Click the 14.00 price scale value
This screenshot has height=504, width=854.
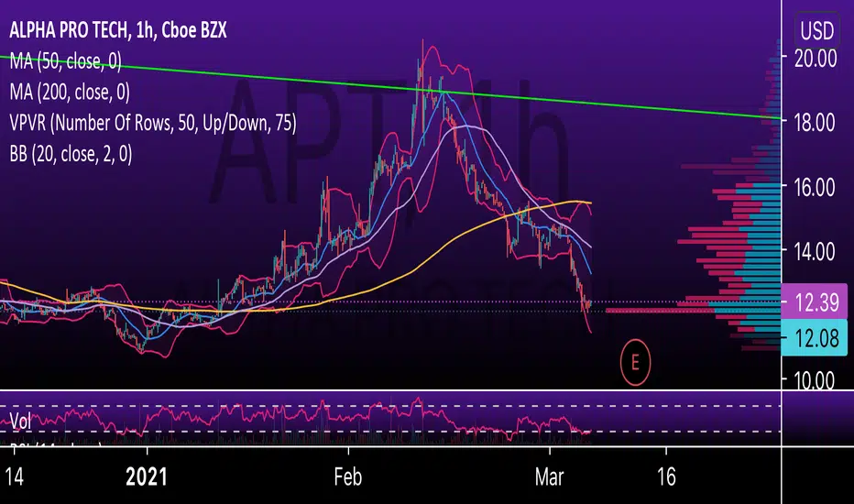(816, 252)
